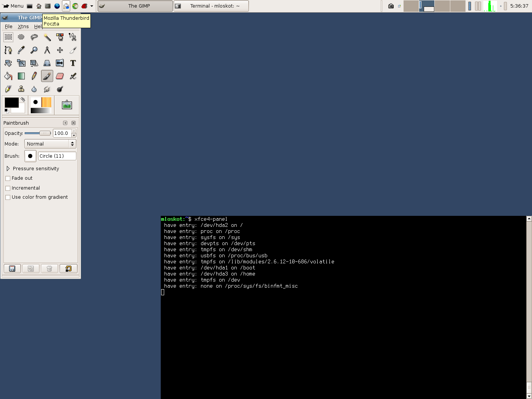Select the Rectangle Select tool
The width and height of the screenshot is (532, 399).
[x=8, y=37]
